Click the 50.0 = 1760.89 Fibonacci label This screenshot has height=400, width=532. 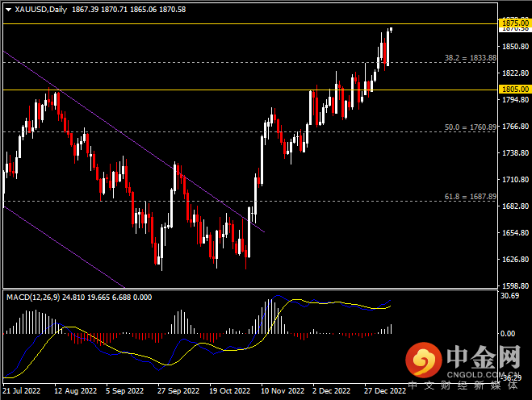(x=470, y=127)
